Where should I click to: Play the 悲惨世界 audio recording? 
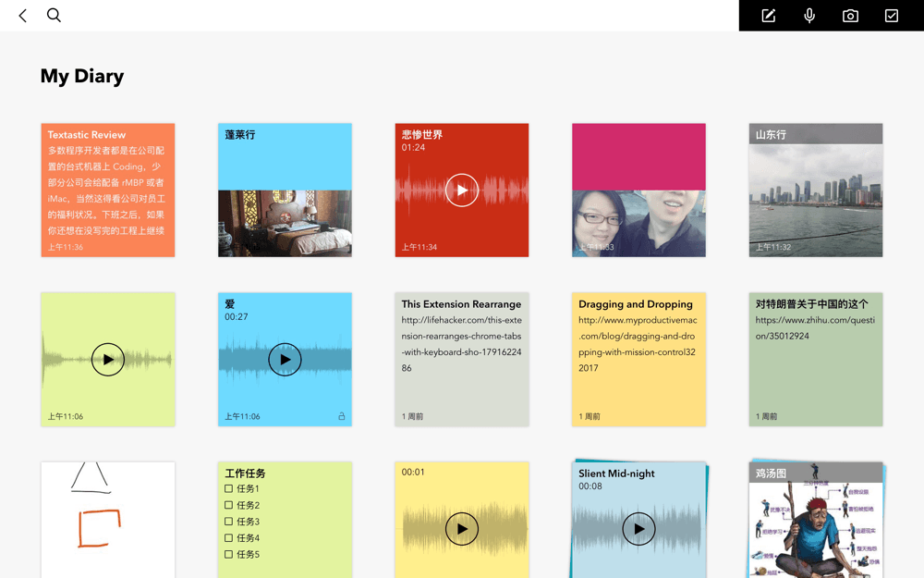tap(462, 191)
